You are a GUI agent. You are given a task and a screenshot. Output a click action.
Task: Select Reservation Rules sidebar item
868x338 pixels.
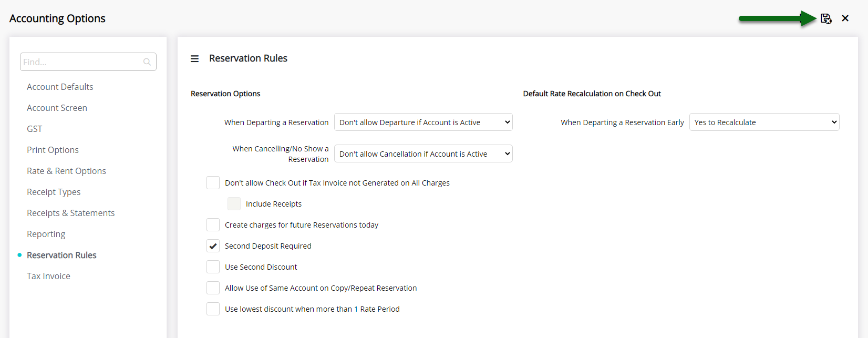tap(61, 255)
